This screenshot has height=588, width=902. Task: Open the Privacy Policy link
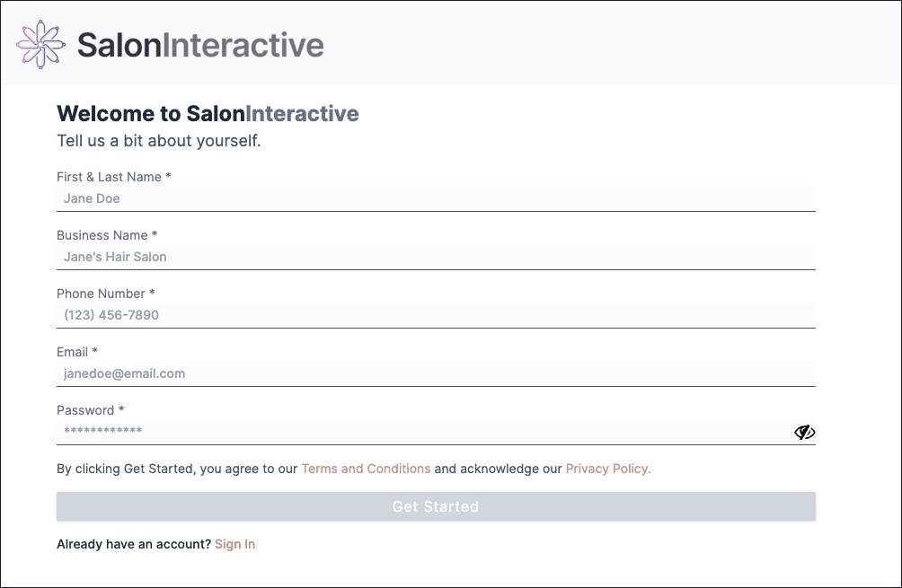pos(607,469)
